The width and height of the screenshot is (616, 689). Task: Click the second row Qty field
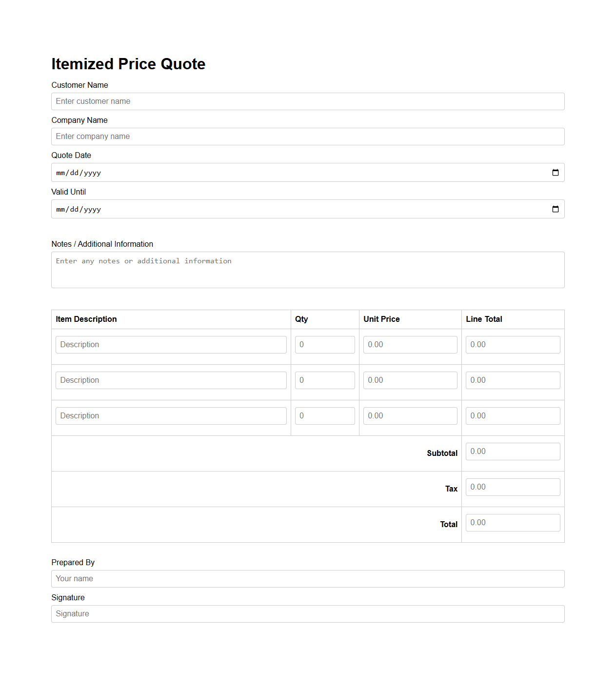click(x=324, y=380)
